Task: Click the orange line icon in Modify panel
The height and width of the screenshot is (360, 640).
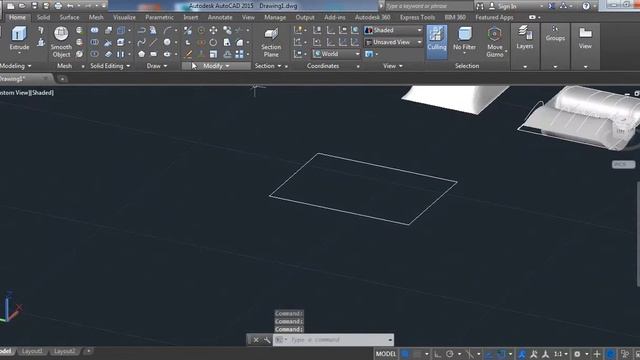Action: [188, 54]
